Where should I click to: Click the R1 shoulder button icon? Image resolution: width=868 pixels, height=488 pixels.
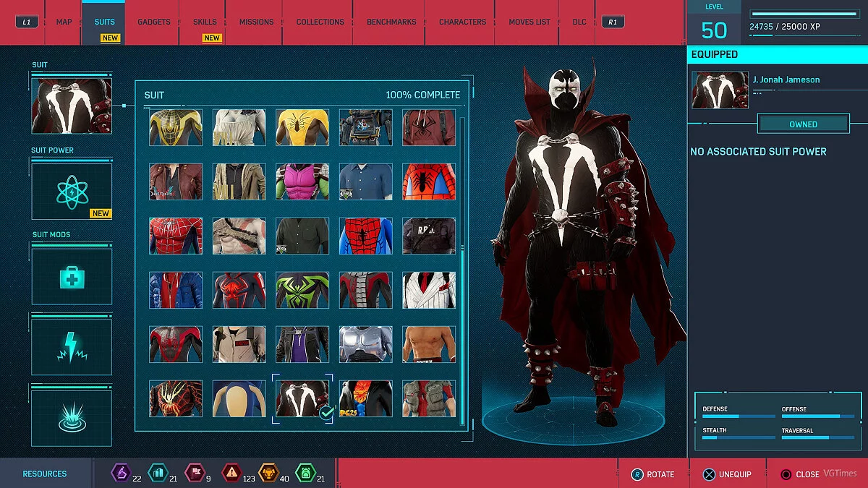click(x=613, y=22)
